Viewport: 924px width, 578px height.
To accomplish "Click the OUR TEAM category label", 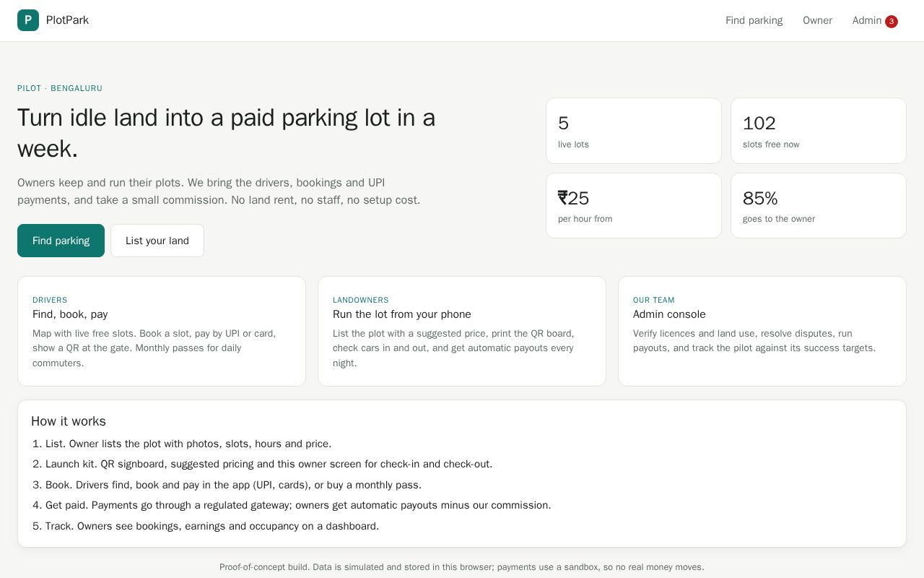I will 654,300.
